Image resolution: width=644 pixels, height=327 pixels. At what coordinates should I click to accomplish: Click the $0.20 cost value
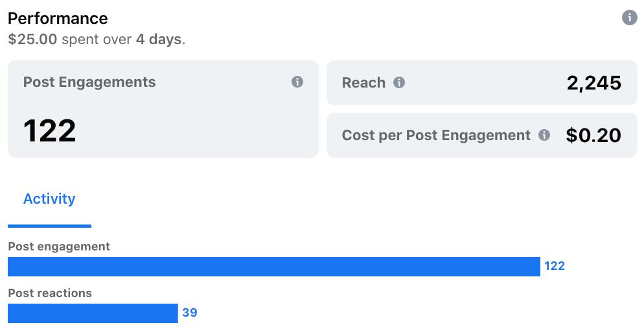click(593, 135)
